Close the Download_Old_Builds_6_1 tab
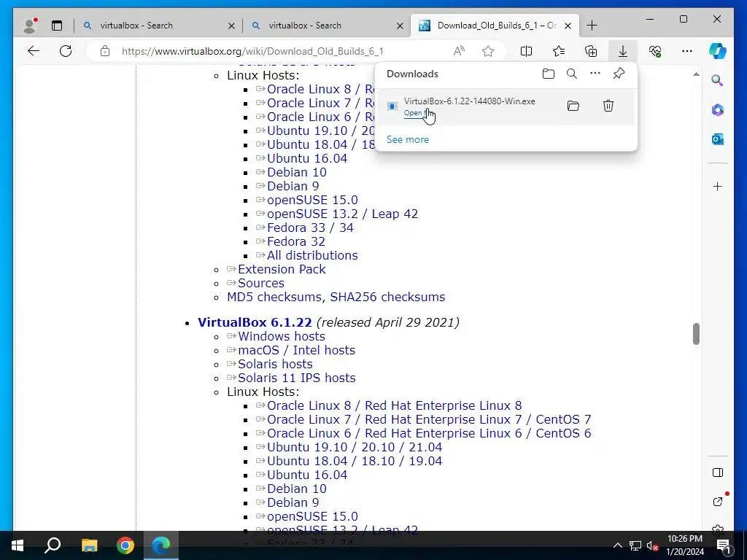 tap(568, 26)
